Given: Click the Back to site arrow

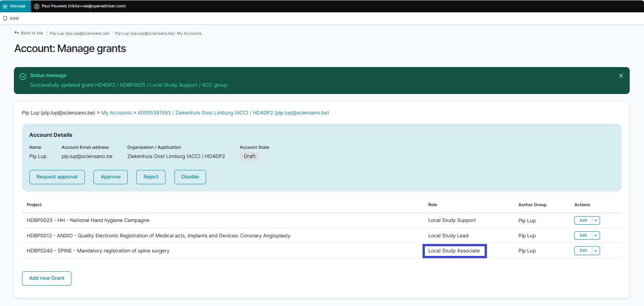Looking at the screenshot, I should coord(17,33).
